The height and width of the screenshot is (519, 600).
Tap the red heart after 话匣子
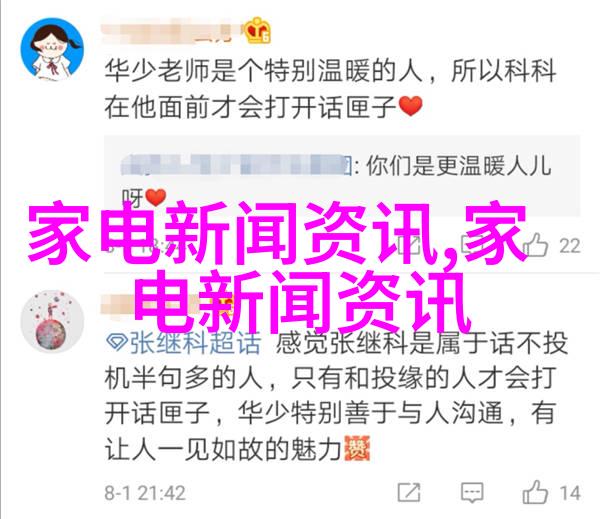[x=411, y=106]
